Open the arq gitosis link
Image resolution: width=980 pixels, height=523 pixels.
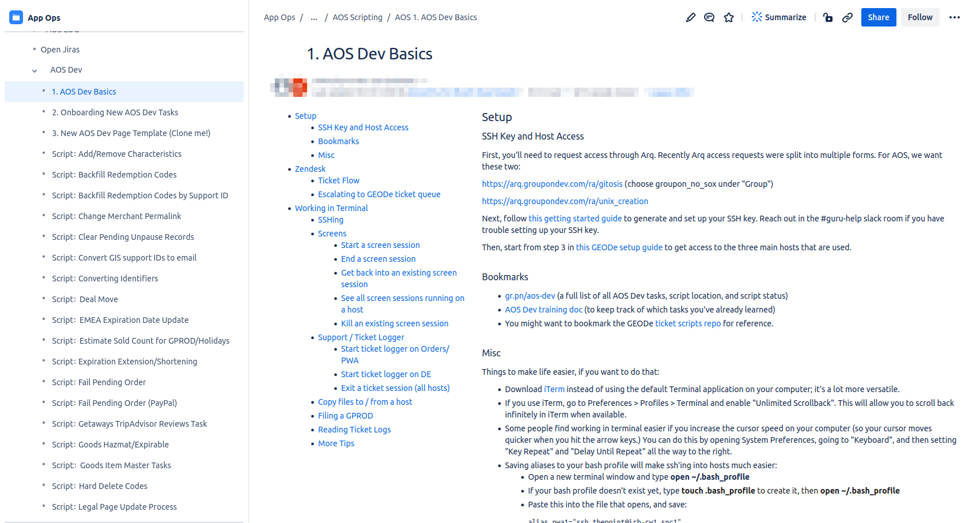point(552,184)
